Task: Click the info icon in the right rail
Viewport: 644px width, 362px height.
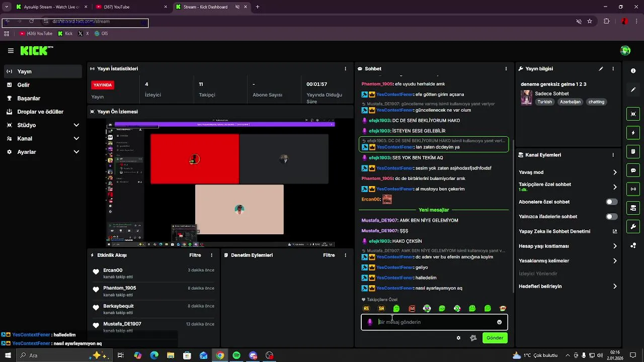Action: pyautogui.click(x=633, y=71)
